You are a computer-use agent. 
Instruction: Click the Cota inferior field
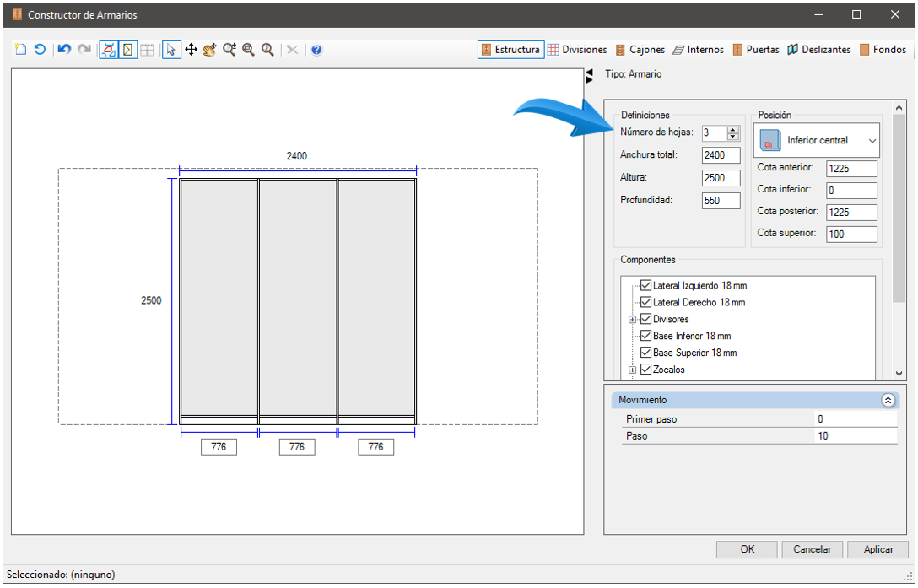pos(852,191)
